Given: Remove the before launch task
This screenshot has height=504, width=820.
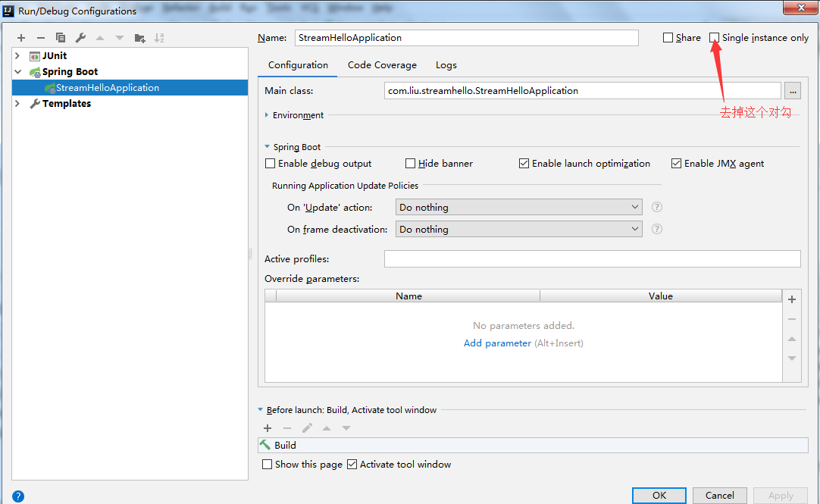Looking at the screenshot, I should click(x=287, y=428).
